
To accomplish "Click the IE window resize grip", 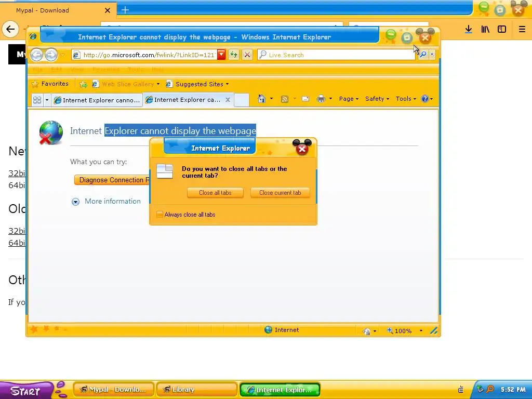I will tap(434, 330).
